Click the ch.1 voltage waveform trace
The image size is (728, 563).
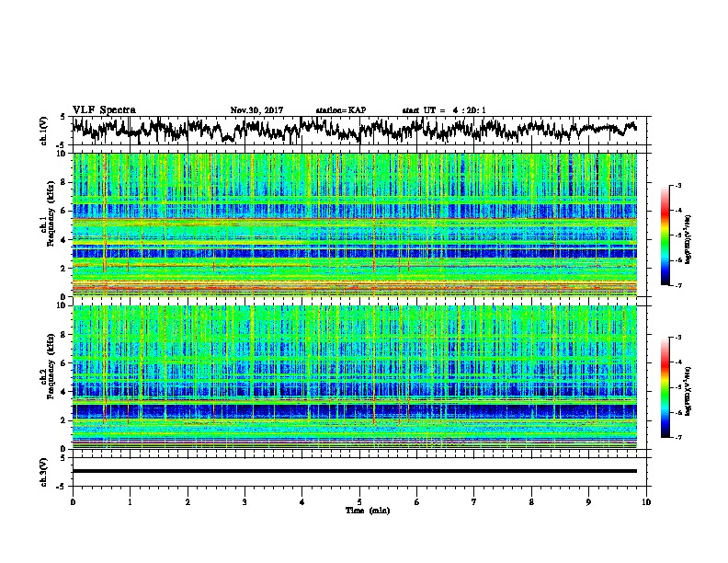point(354,130)
